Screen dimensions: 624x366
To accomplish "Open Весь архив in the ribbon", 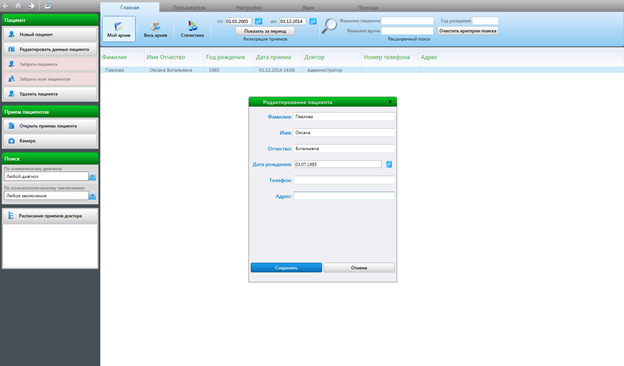I will pyautogui.click(x=155, y=29).
